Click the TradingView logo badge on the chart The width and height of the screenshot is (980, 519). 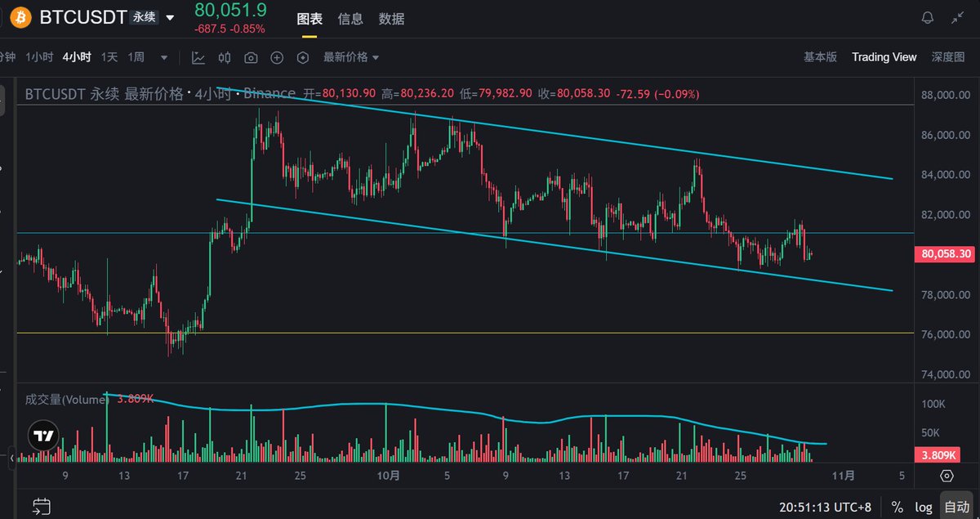click(43, 436)
